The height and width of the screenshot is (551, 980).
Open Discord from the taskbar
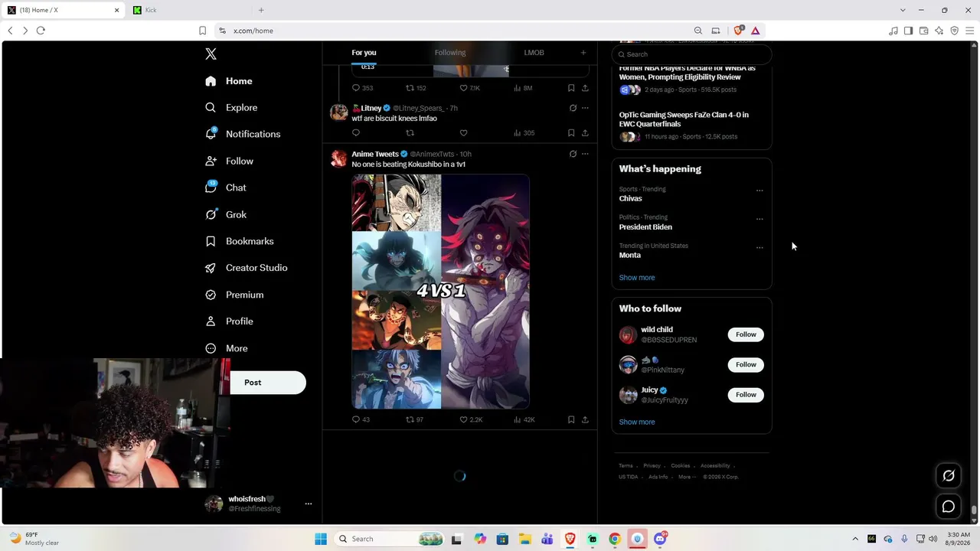[x=660, y=539]
